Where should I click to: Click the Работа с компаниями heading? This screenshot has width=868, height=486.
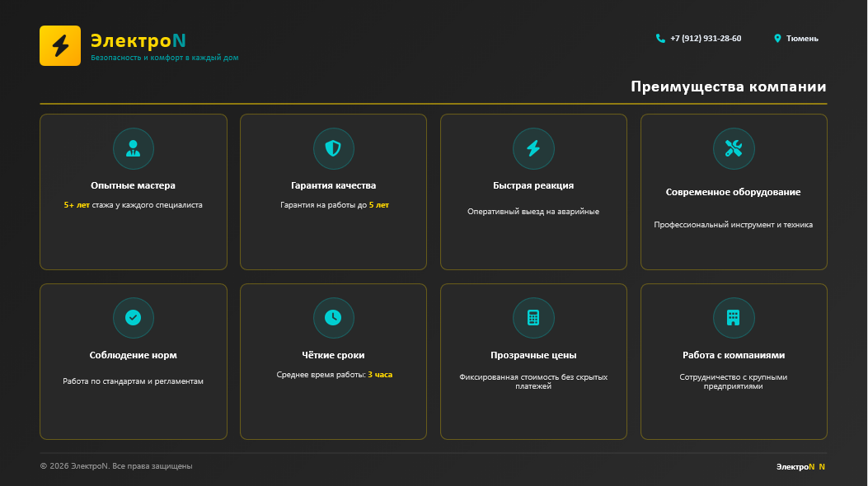click(734, 355)
